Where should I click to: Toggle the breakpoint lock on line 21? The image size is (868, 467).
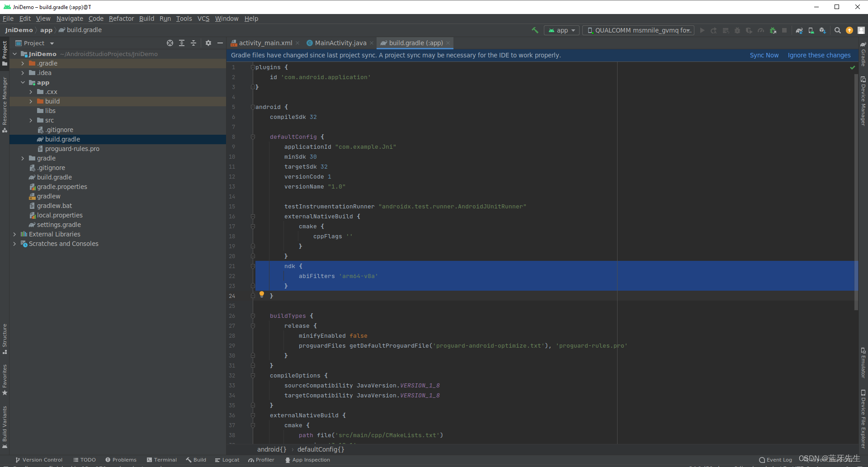253,266
